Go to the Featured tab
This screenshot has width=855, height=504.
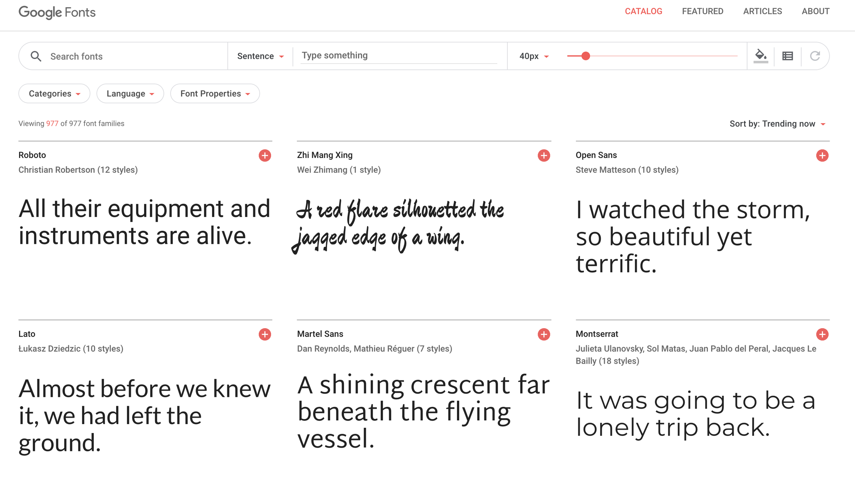[x=702, y=12]
